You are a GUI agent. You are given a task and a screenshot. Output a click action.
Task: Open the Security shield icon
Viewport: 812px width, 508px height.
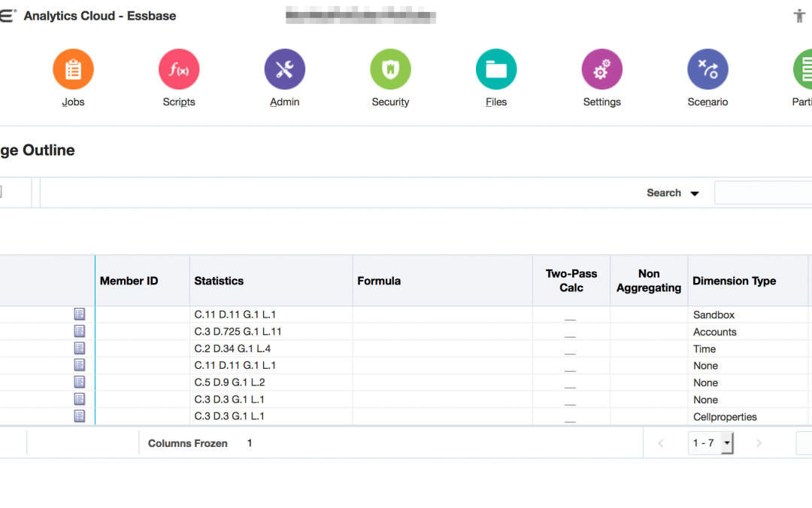390,69
